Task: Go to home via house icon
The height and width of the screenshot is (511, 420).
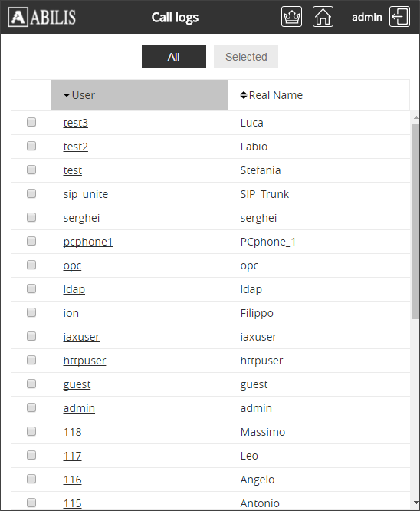Action: [x=323, y=17]
